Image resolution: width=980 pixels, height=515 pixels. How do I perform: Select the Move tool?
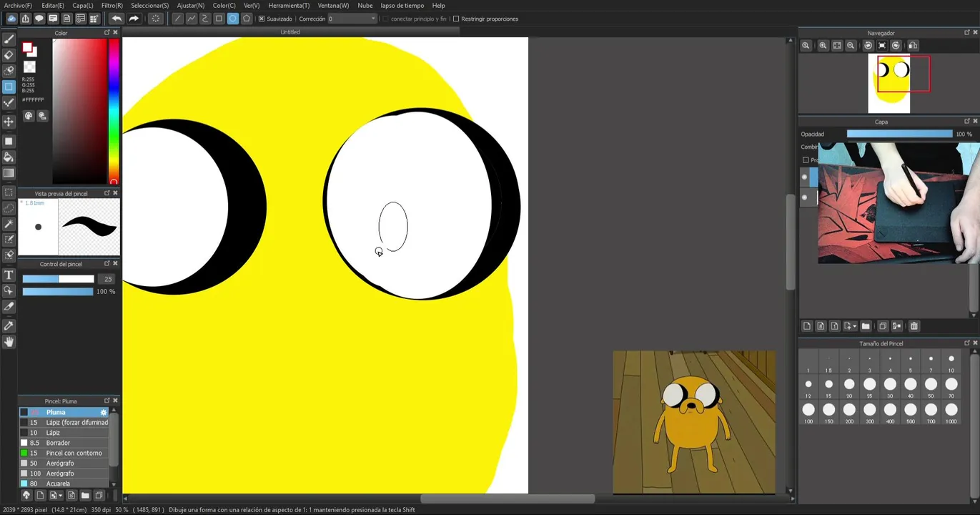[x=9, y=122]
